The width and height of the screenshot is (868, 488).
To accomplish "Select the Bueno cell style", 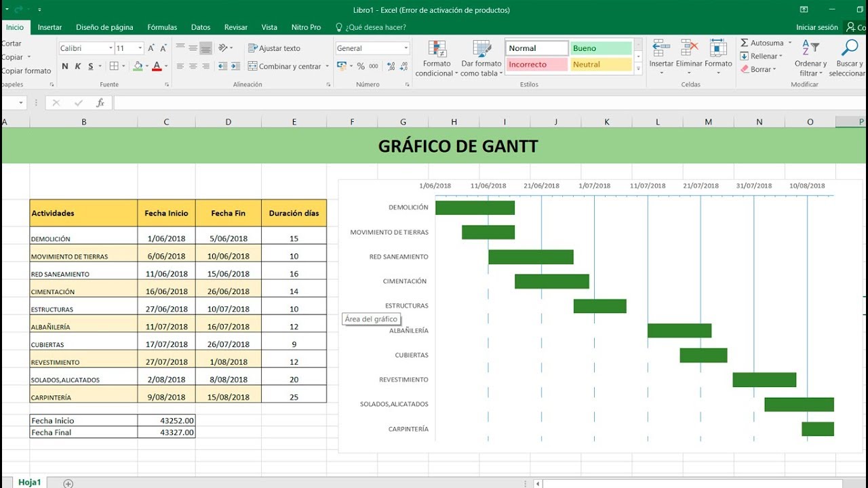I will pyautogui.click(x=601, y=48).
